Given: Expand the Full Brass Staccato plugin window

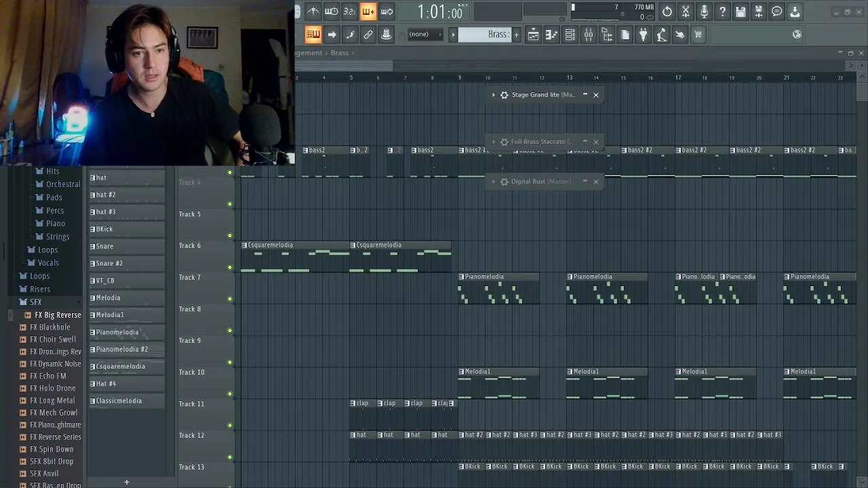Looking at the screenshot, I should [x=494, y=142].
